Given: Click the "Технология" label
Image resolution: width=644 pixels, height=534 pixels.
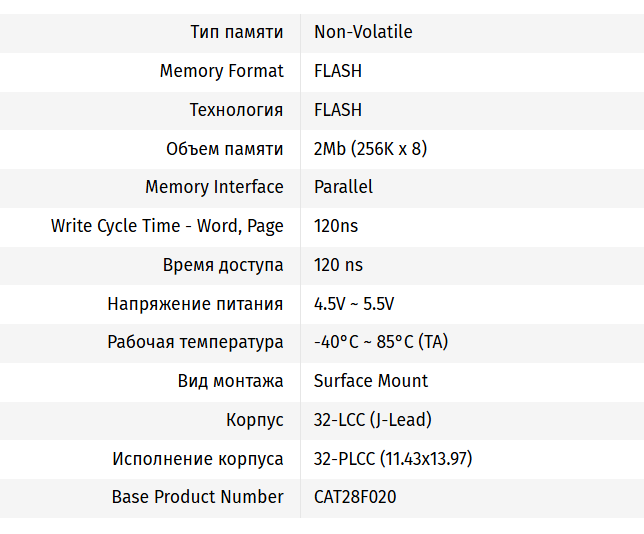Looking at the screenshot, I should [x=236, y=110].
